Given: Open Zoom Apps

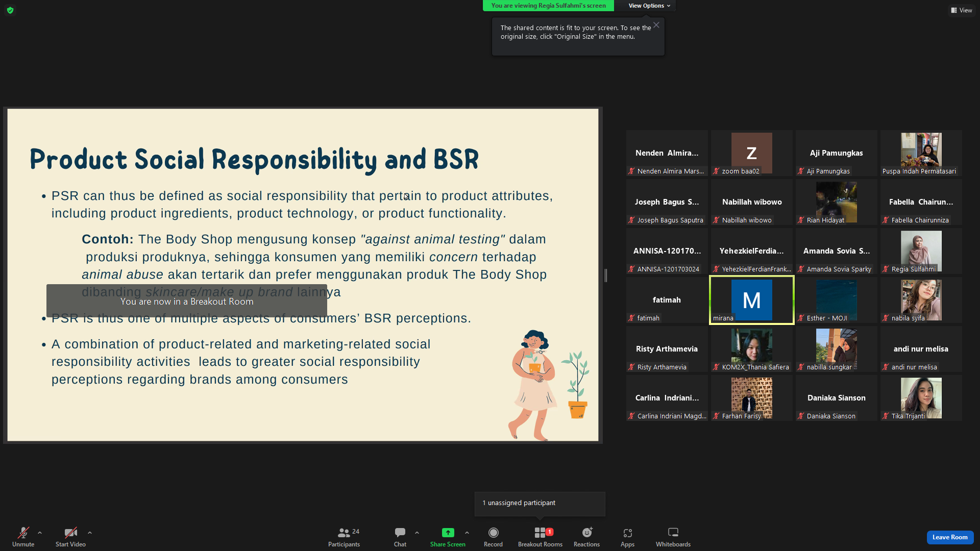Looking at the screenshot, I should (627, 537).
